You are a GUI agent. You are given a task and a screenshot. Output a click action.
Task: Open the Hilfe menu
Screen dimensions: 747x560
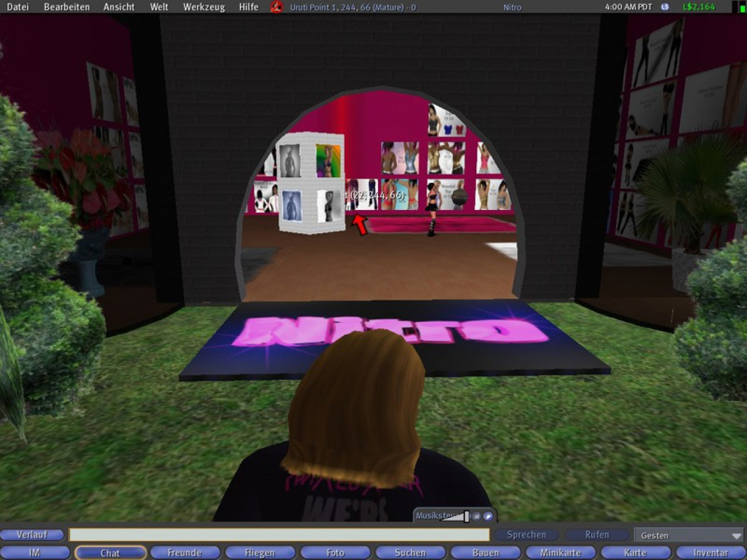(249, 7)
